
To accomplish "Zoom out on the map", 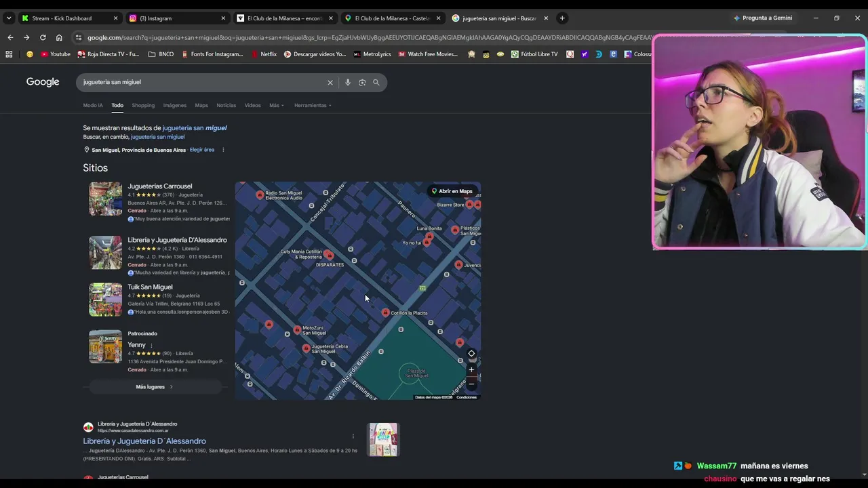I will (471, 384).
